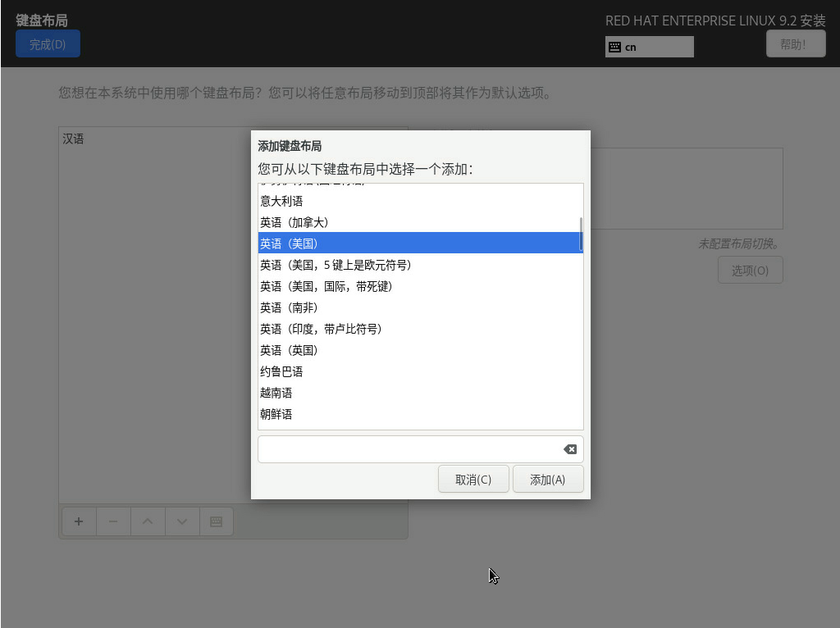Click the minus icon to remove layout
Image resolution: width=840 pixels, height=628 pixels.
tap(113, 521)
